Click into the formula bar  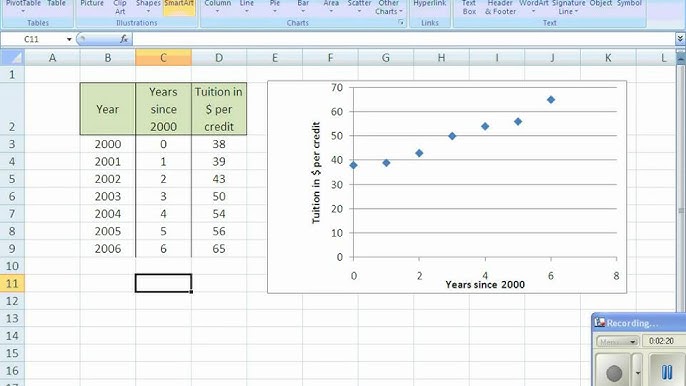pyautogui.click(x=402, y=39)
